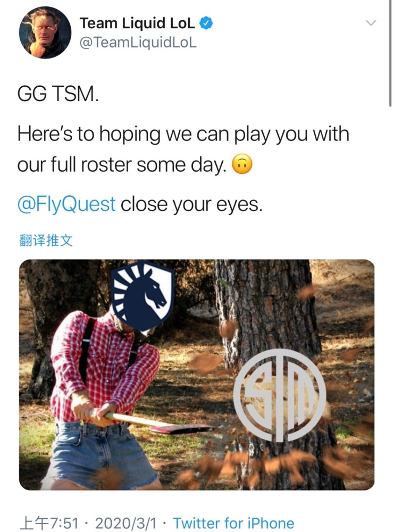
Task: Open the Twitter for iPhone source link
Action: tap(233, 523)
